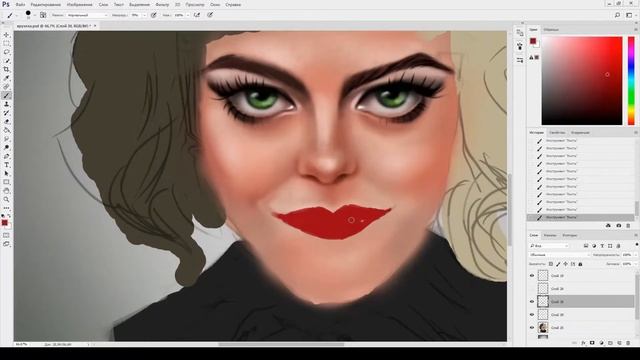Select the Eraser tool
Viewport: 640px width, 360px height.
[x=6, y=121]
